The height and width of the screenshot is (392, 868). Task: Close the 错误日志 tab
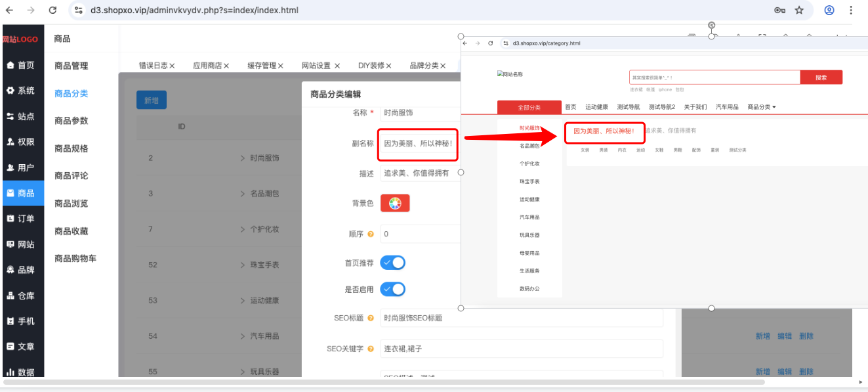tap(172, 66)
